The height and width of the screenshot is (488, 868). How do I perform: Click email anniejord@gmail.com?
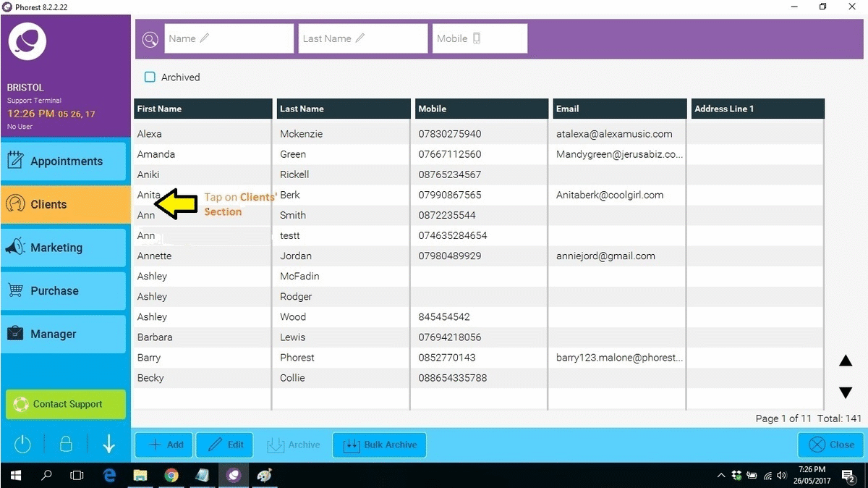[x=605, y=256]
